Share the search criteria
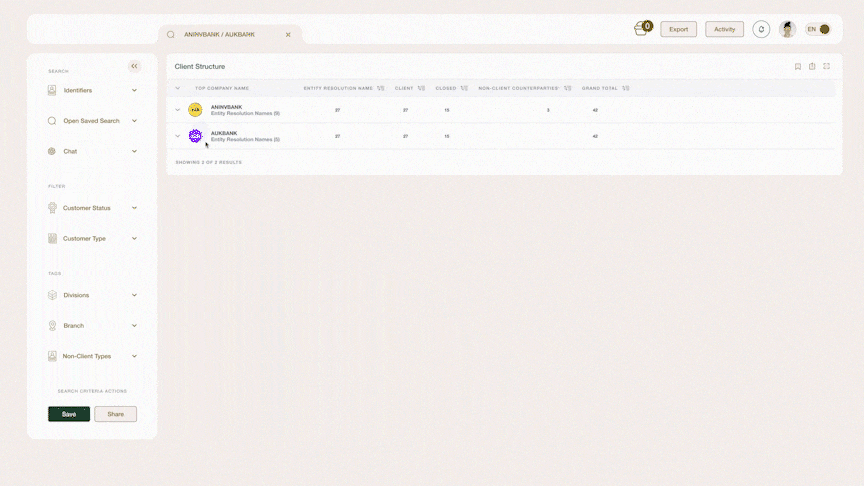This screenshot has height=486, width=864. 115,414
